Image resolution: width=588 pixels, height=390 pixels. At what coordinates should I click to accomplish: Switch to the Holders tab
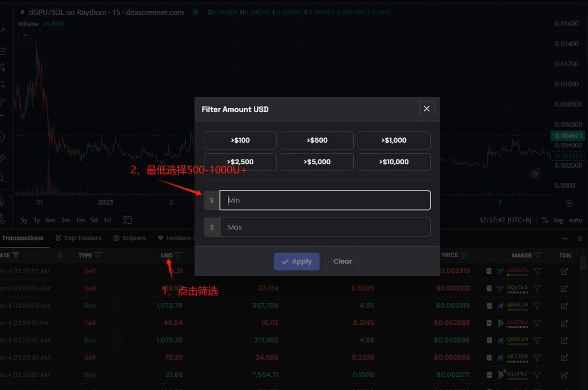pos(174,238)
